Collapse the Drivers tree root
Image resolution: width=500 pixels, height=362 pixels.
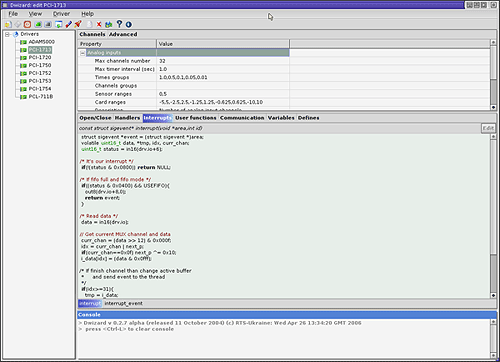[x=7, y=34]
